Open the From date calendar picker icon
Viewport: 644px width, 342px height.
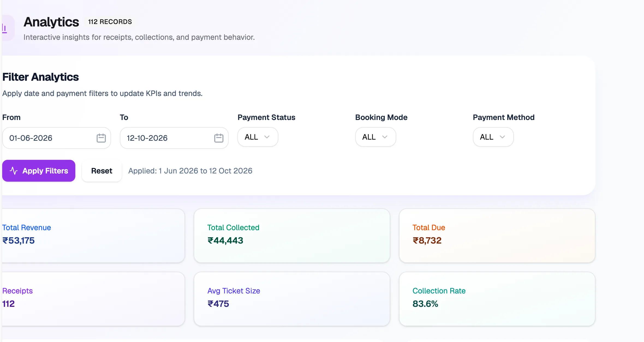pyautogui.click(x=101, y=138)
